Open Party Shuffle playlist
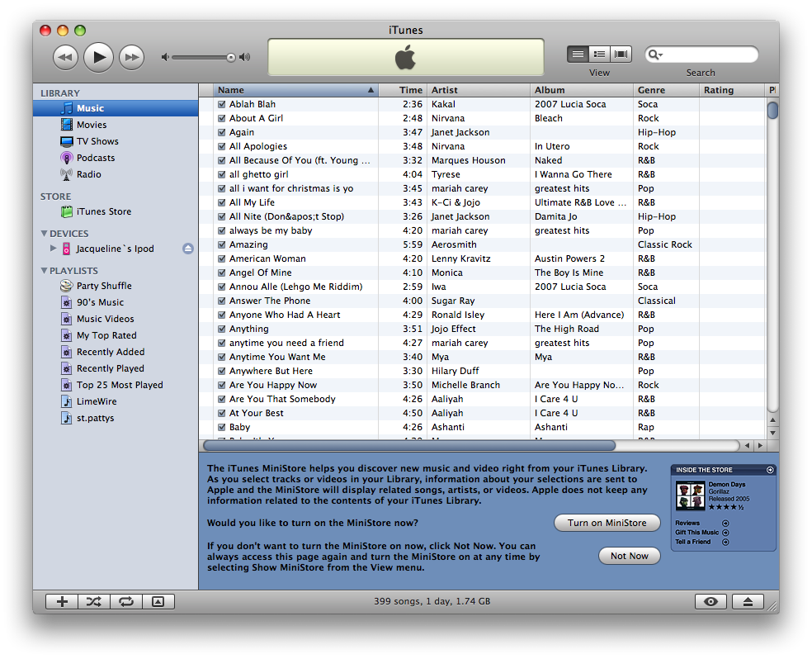 pyautogui.click(x=104, y=286)
